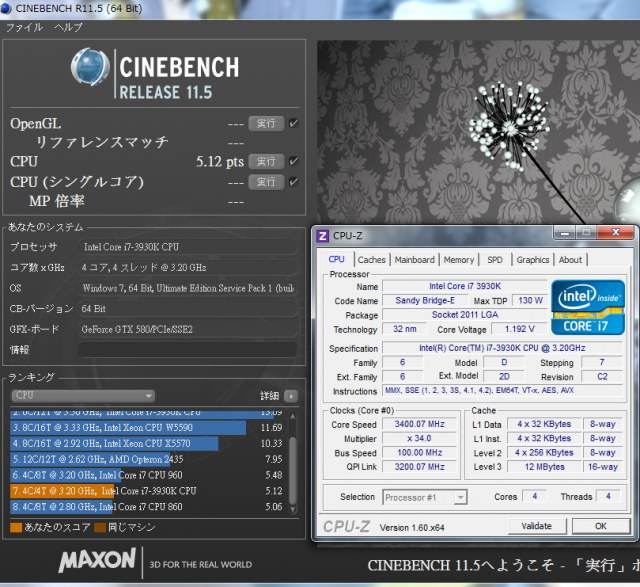
Task: Run the OpenGL benchmark with 実行
Action: (x=266, y=123)
